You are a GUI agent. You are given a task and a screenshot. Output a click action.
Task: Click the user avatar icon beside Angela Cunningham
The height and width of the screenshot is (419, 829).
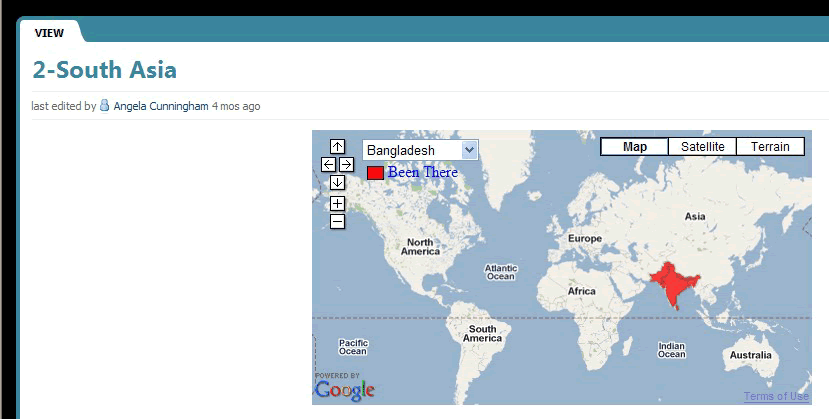(x=105, y=105)
